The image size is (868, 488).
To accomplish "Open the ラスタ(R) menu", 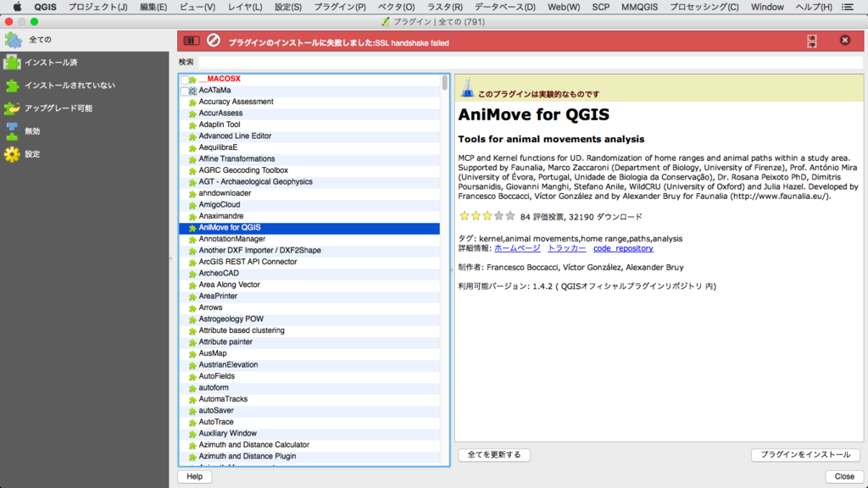I will coord(444,7).
